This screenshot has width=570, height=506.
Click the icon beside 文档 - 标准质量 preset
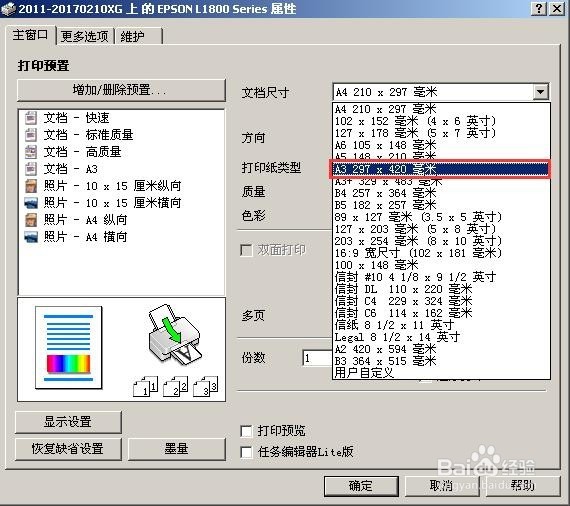pyautogui.click(x=31, y=135)
